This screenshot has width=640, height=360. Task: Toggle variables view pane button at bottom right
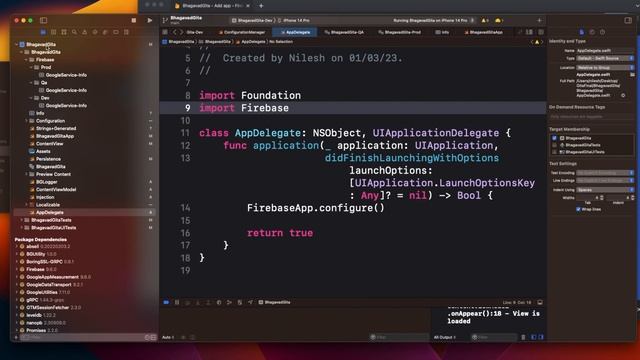pyautogui.click(x=533, y=337)
